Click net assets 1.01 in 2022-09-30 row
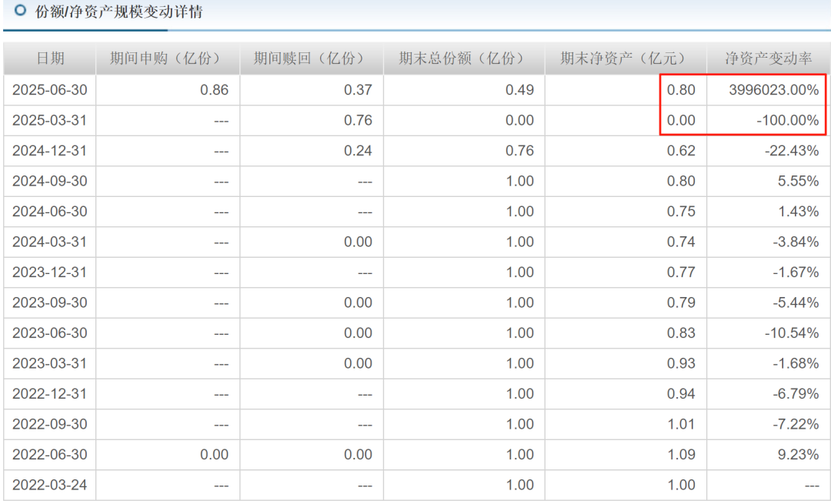 (x=681, y=424)
